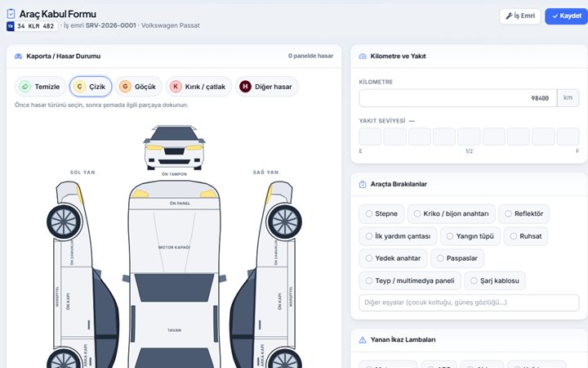The image size is (588, 368).
Task: Set fuel level to the half mark segment
Action: click(469, 137)
